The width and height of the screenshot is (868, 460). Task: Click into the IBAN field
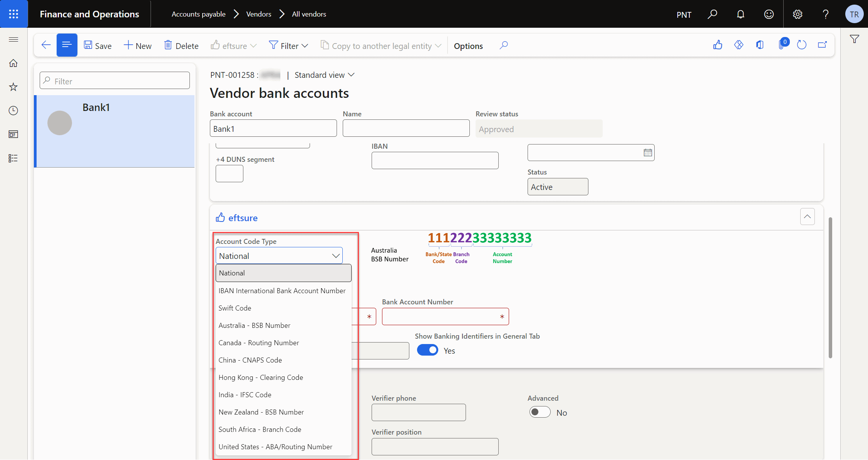[x=435, y=161]
